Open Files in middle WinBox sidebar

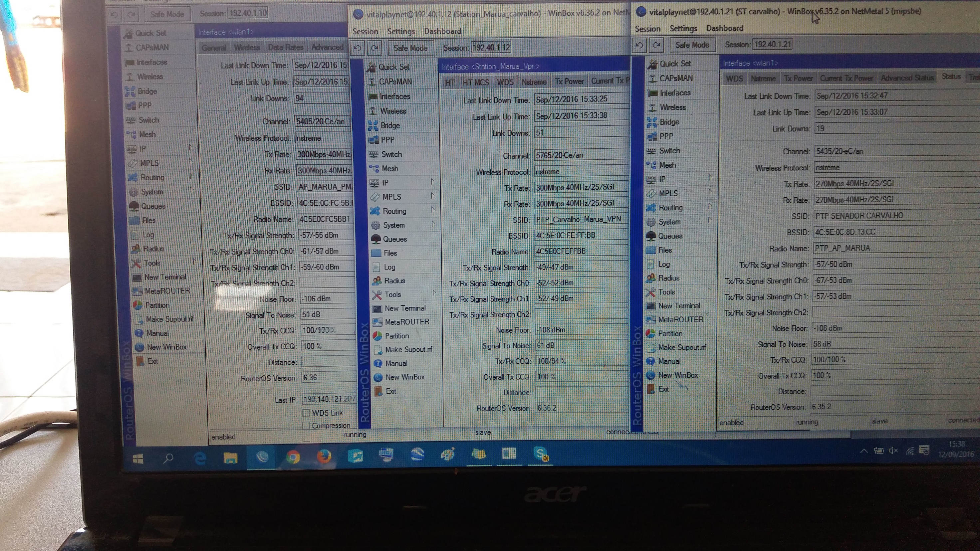384,253
